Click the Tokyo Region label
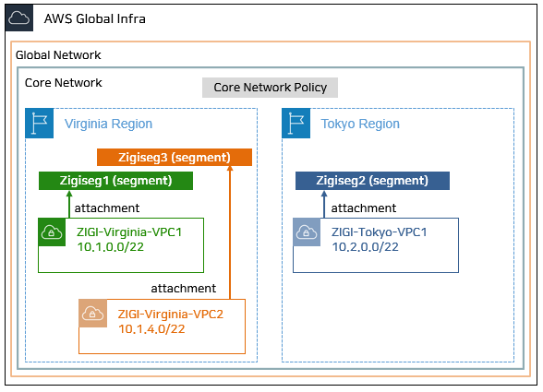 pos(360,124)
